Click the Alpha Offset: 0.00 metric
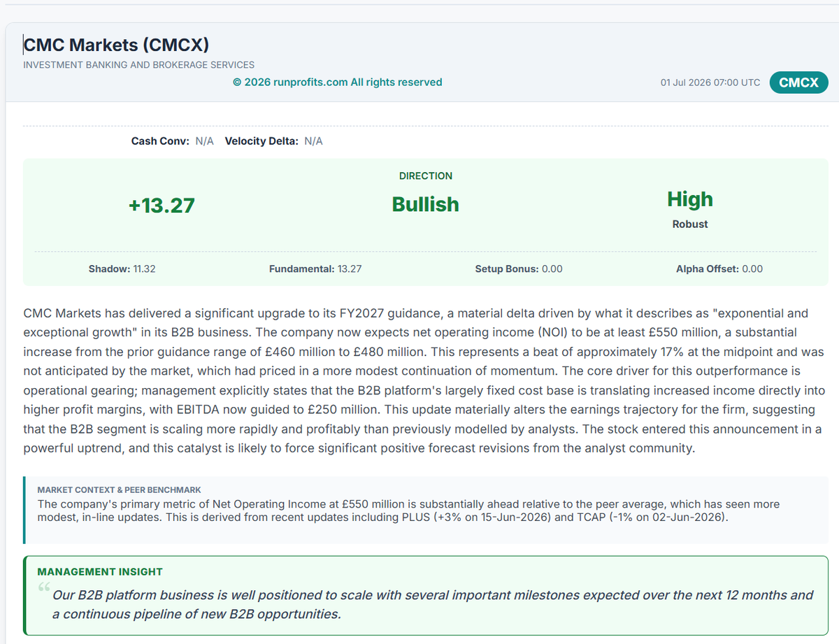Viewport: 839px width, 644px height. coord(719,269)
